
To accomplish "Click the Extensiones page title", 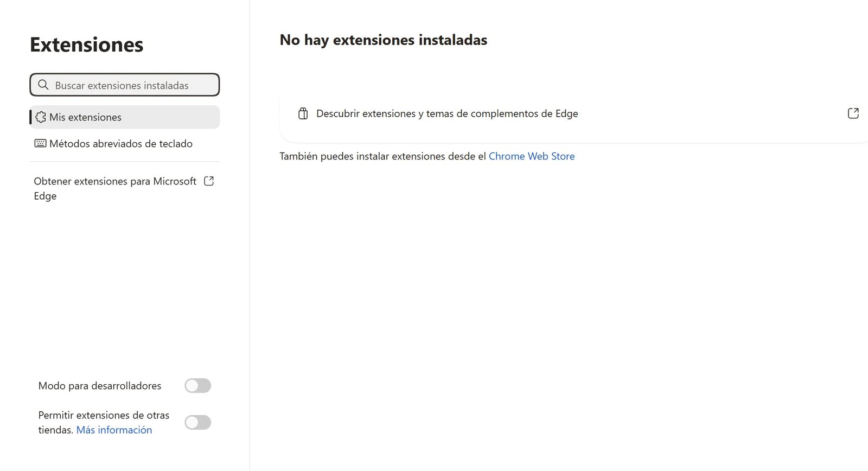I will [x=87, y=44].
